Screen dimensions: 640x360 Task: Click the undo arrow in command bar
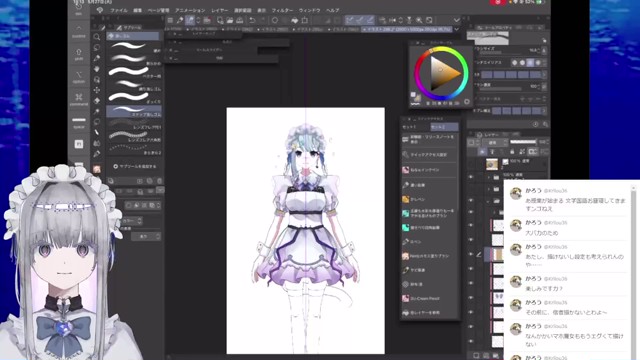252,20
